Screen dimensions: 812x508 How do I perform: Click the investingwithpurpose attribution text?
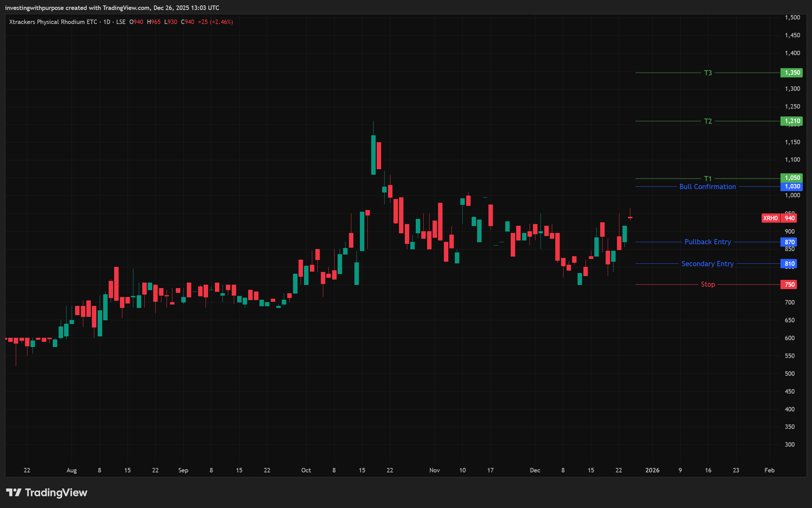pyautogui.click(x=34, y=8)
